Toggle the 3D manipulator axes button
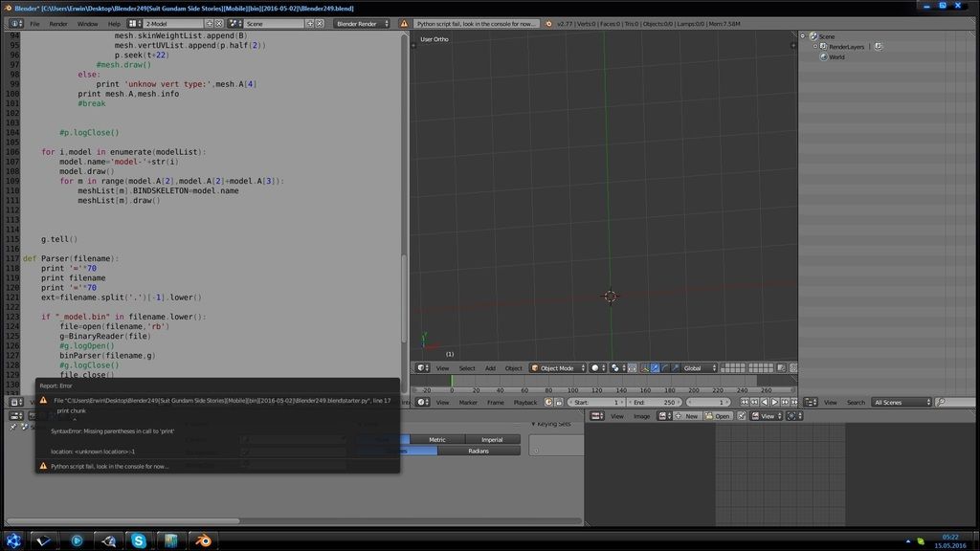 (644, 368)
